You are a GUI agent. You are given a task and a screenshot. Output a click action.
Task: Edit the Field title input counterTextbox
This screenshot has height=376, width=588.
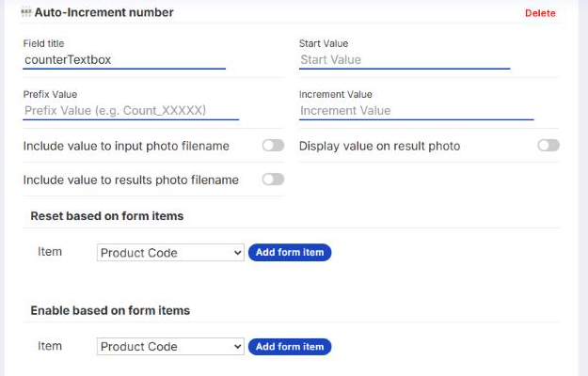[124, 60]
